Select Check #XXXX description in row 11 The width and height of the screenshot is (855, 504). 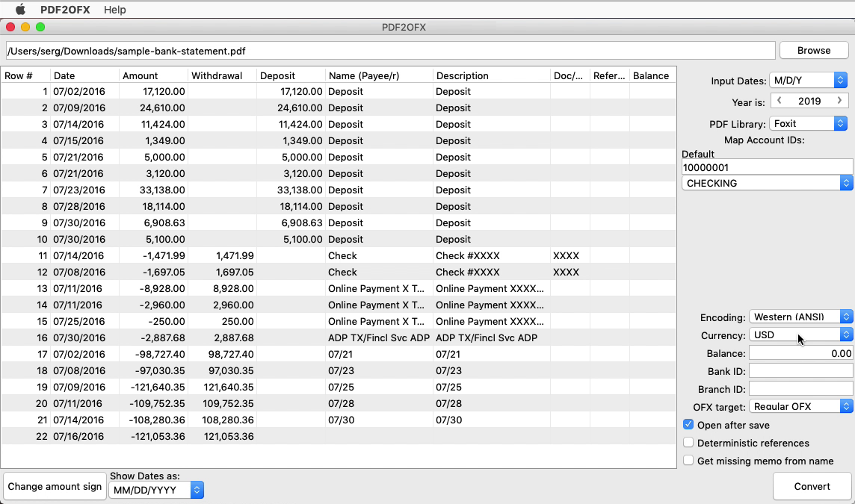[x=491, y=255]
